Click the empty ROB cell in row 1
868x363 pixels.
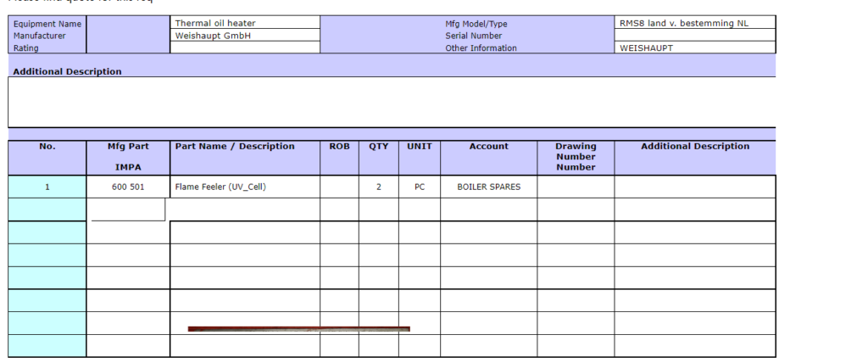[339, 187]
